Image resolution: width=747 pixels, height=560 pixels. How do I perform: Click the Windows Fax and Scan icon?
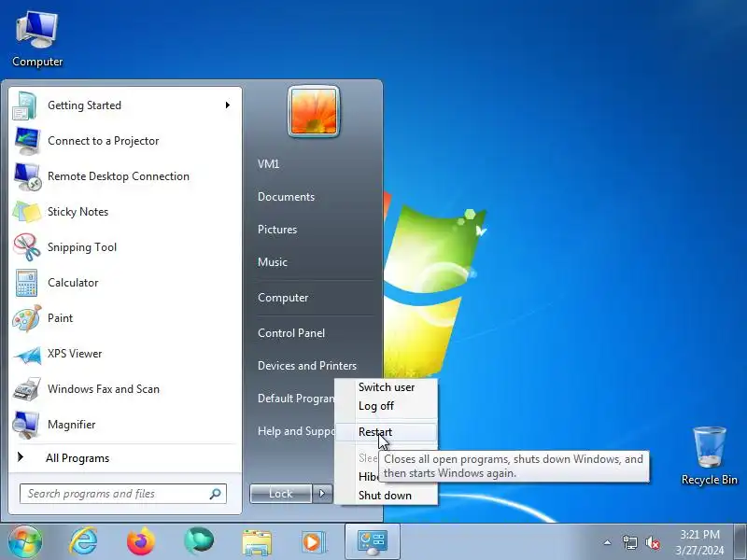(27, 389)
